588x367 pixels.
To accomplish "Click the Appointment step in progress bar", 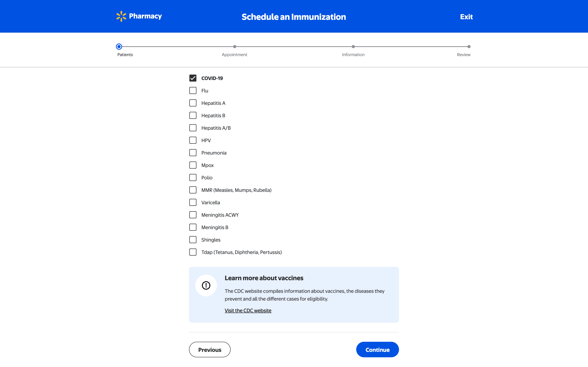I will [234, 47].
